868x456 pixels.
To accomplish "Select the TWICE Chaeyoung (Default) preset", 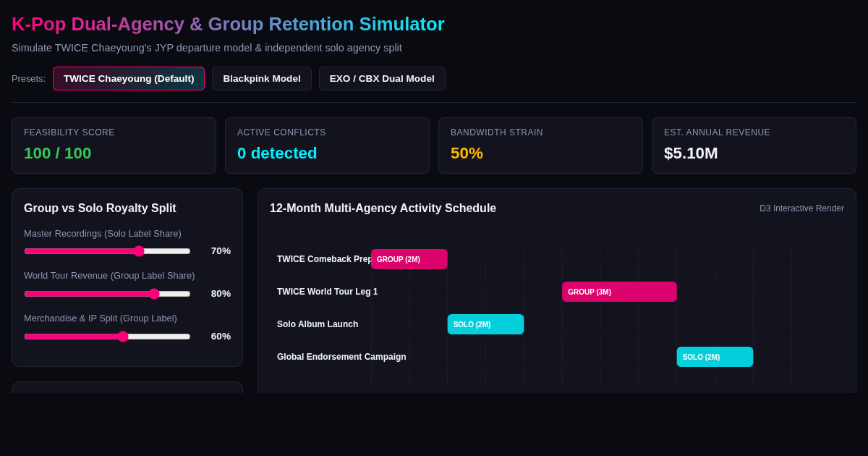I will [x=129, y=78].
